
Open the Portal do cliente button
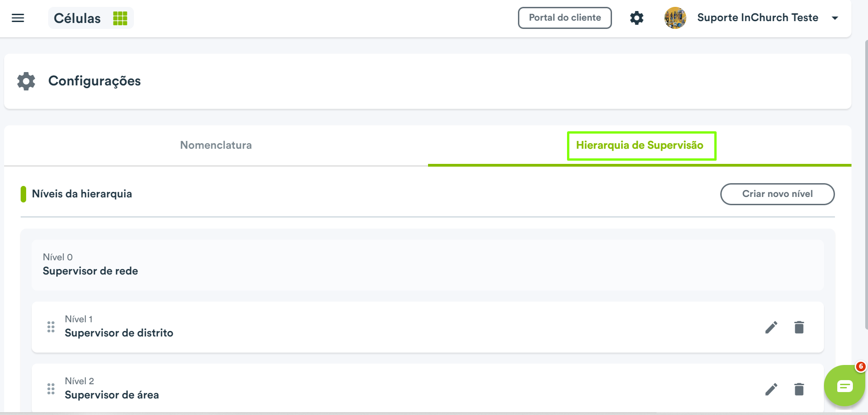pos(565,18)
